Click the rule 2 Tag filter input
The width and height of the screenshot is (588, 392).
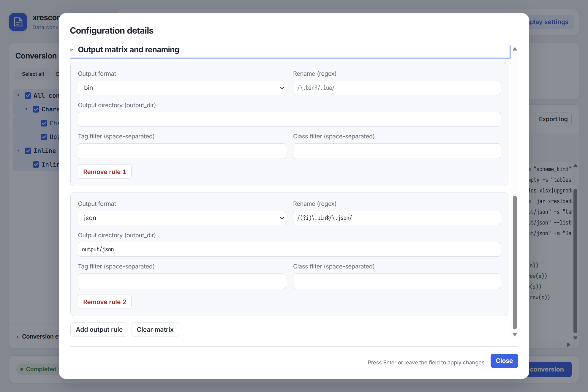182,281
